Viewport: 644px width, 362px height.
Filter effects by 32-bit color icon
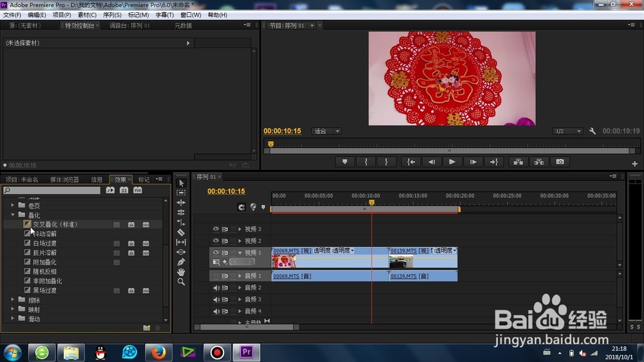pyautogui.click(x=124, y=190)
